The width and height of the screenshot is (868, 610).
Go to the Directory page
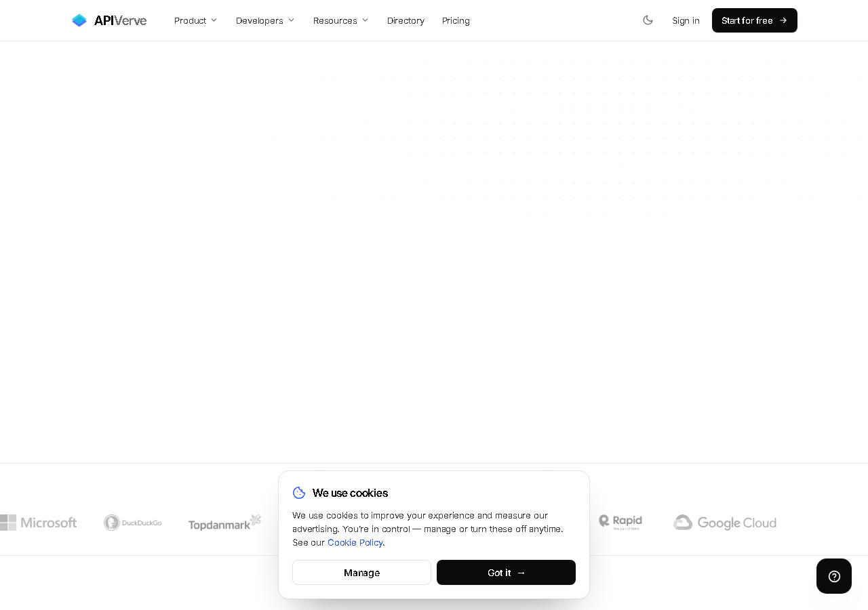[x=406, y=20]
